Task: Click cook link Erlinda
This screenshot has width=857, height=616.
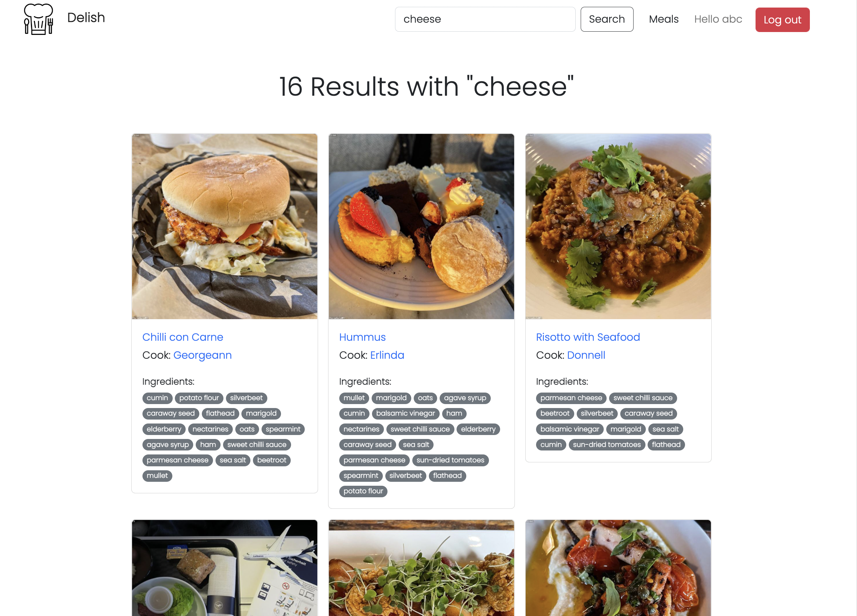Action: point(387,354)
